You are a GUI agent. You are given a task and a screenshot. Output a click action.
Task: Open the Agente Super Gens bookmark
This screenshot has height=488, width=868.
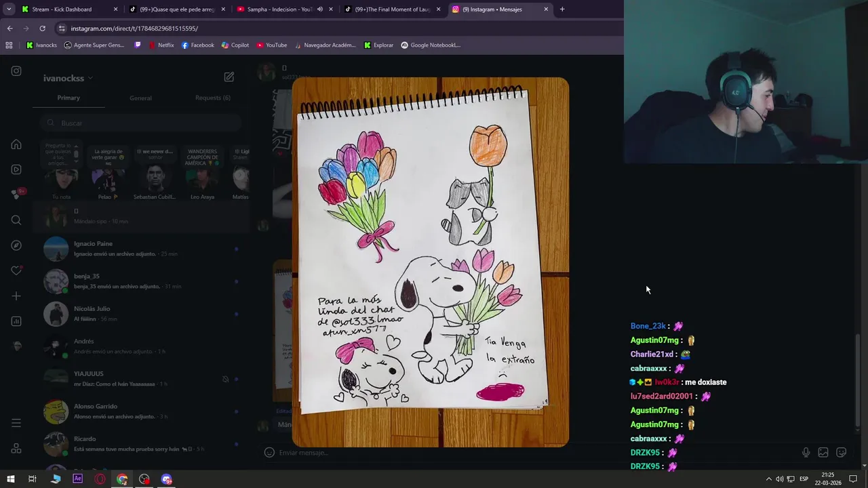pyautogui.click(x=94, y=45)
